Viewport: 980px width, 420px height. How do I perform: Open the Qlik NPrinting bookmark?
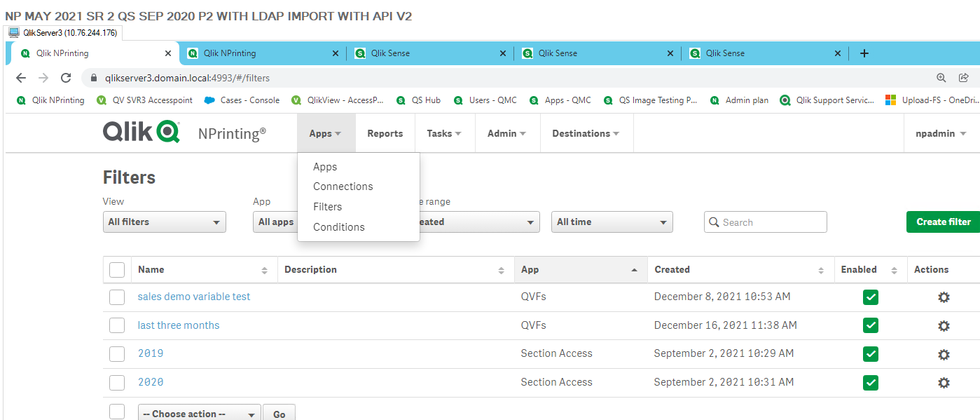[50, 100]
